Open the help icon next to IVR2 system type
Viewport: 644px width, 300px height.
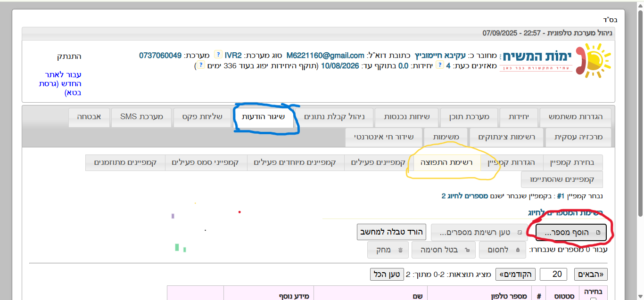(x=219, y=54)
